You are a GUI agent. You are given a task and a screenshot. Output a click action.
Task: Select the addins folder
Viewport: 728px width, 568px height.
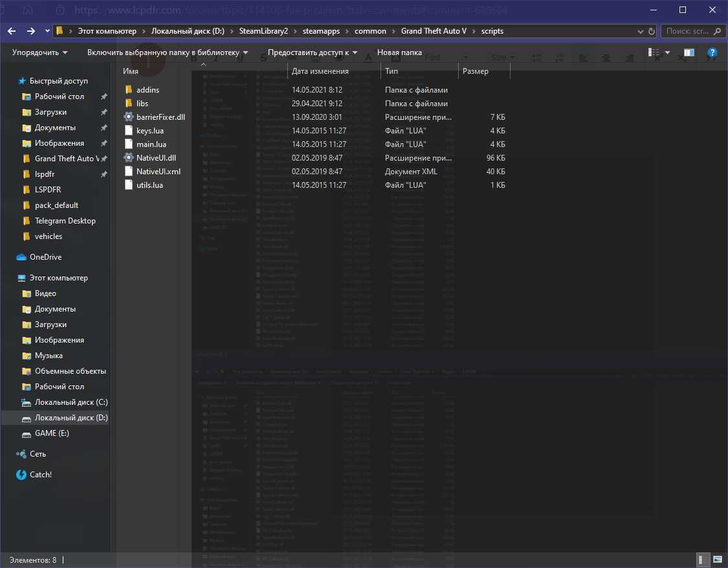(x=148, y=90)
